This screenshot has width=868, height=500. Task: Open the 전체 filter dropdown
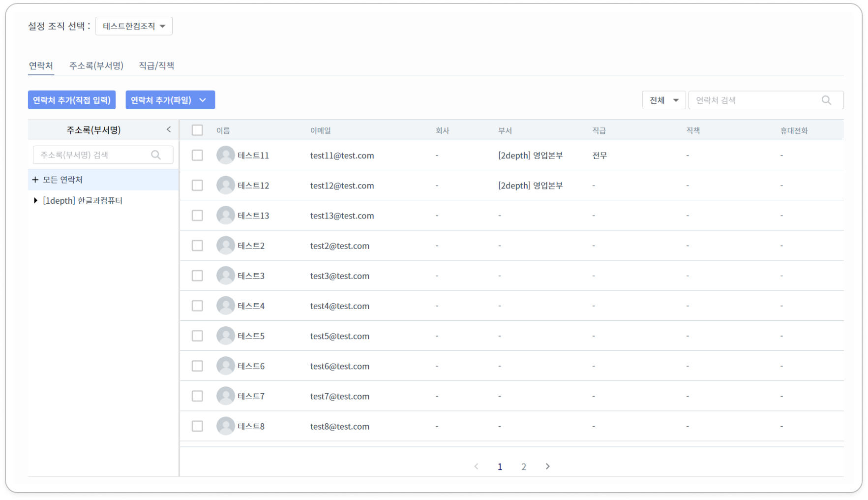click(663, 100)
